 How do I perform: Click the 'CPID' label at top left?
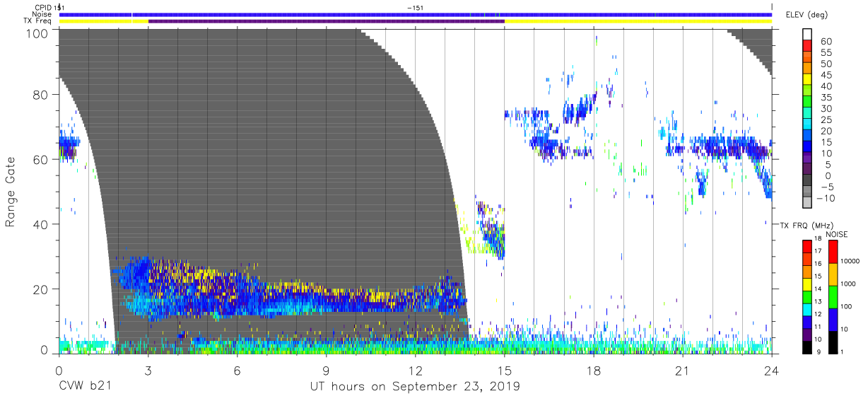pos(44,7)
